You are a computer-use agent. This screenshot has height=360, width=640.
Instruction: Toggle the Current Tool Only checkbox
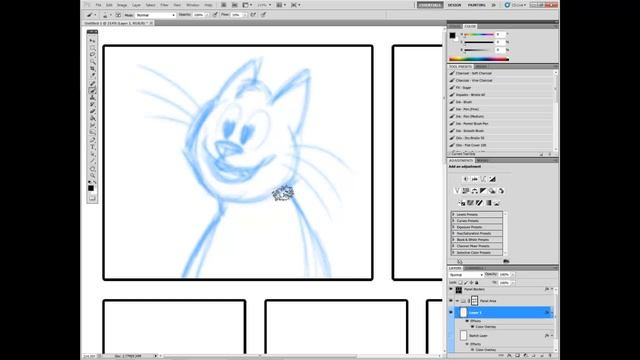tap(450, 154)
